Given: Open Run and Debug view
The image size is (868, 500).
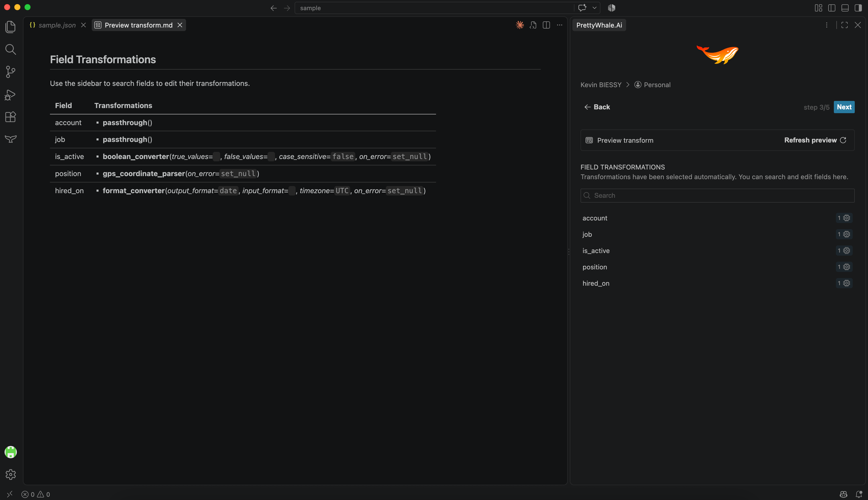Looking at the screenshot, I should pyautogui.click(x=11, y=95).
